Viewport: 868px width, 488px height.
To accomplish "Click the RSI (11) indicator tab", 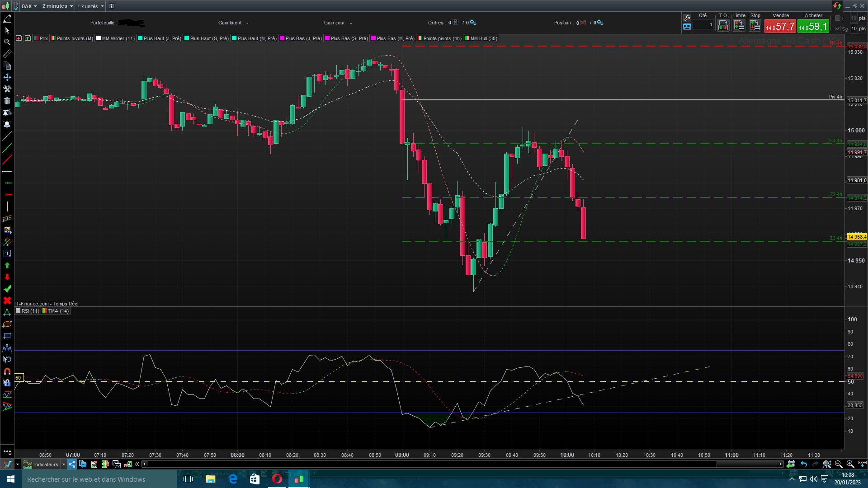I will click(x=28, y=311).
